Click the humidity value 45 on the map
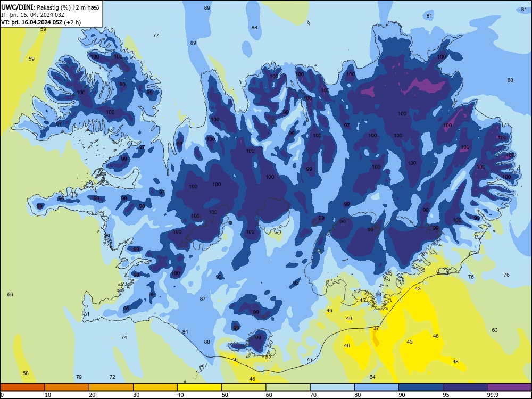This screenshot has width=532, height=399. tap(362, 301)
